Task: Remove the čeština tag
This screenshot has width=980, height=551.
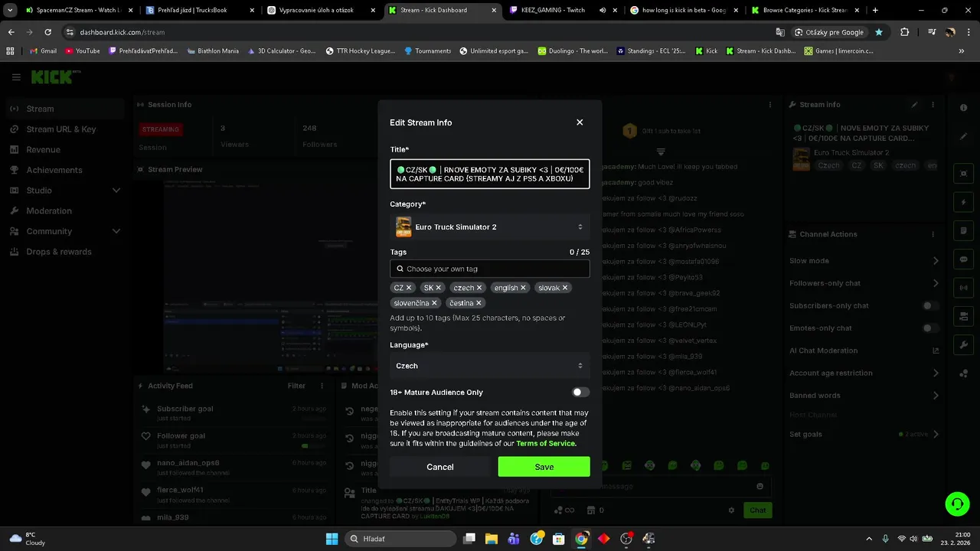Action: [479, 303]
